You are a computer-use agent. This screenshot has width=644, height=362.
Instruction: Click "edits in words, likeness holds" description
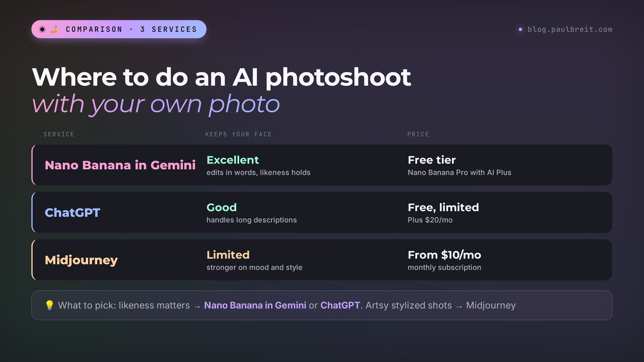(258, 173)
